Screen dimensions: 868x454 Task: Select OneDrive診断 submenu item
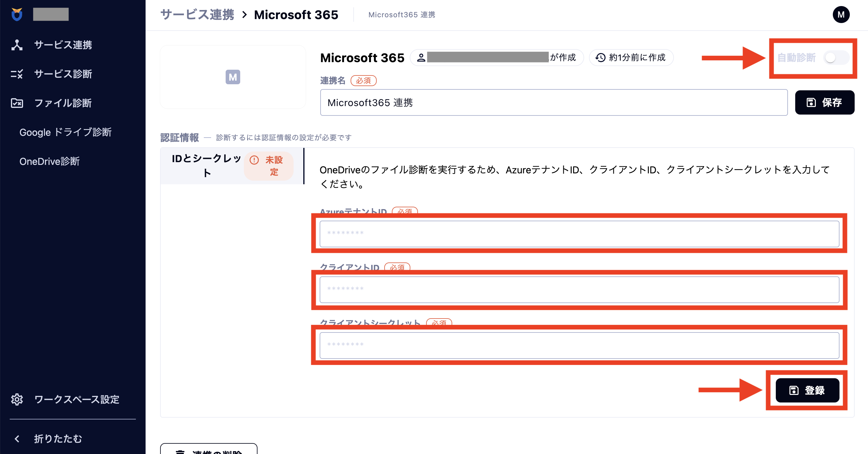click(x=49, y=161)
